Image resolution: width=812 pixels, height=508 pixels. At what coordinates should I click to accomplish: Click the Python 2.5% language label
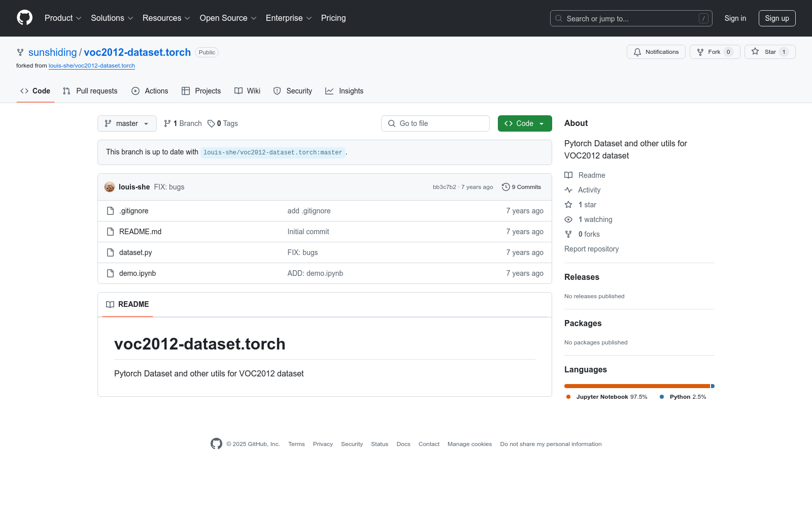click(683, 397)
